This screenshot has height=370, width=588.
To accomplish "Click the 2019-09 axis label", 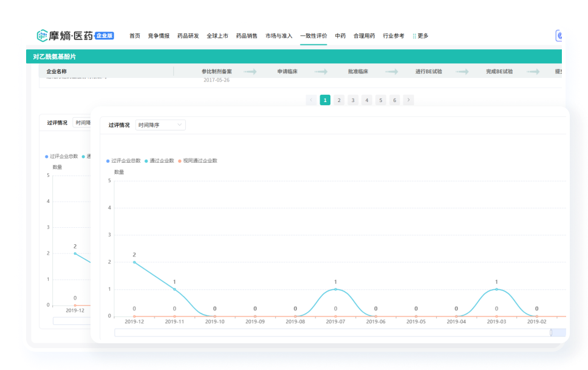I will click(255, 321).
